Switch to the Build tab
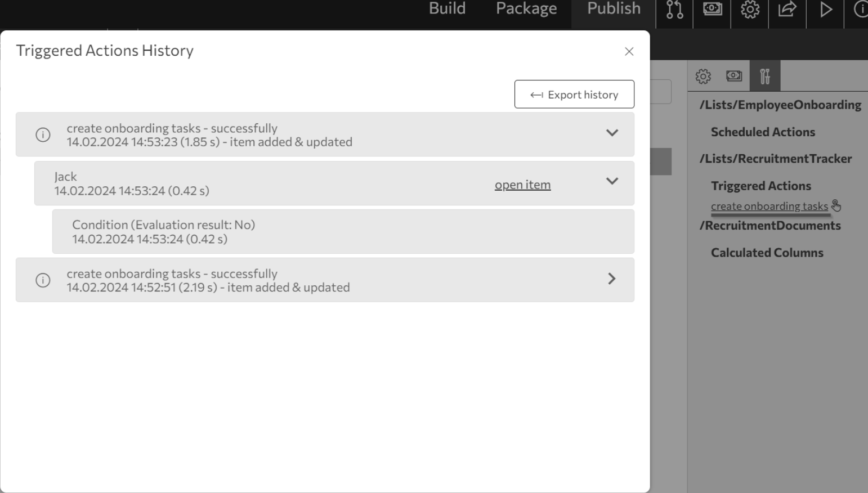 [x=447, y=9]
